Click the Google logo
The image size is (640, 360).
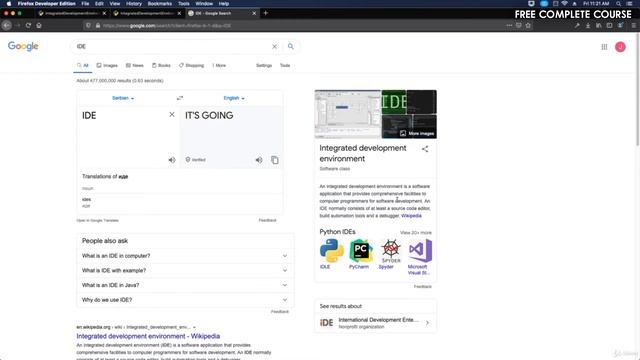[23, 46]
